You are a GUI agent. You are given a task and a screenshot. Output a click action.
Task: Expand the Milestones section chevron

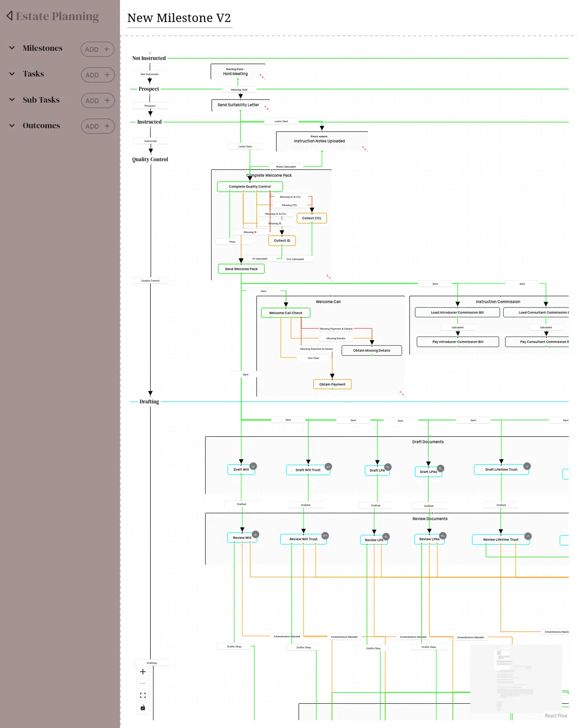click(12, 48)
